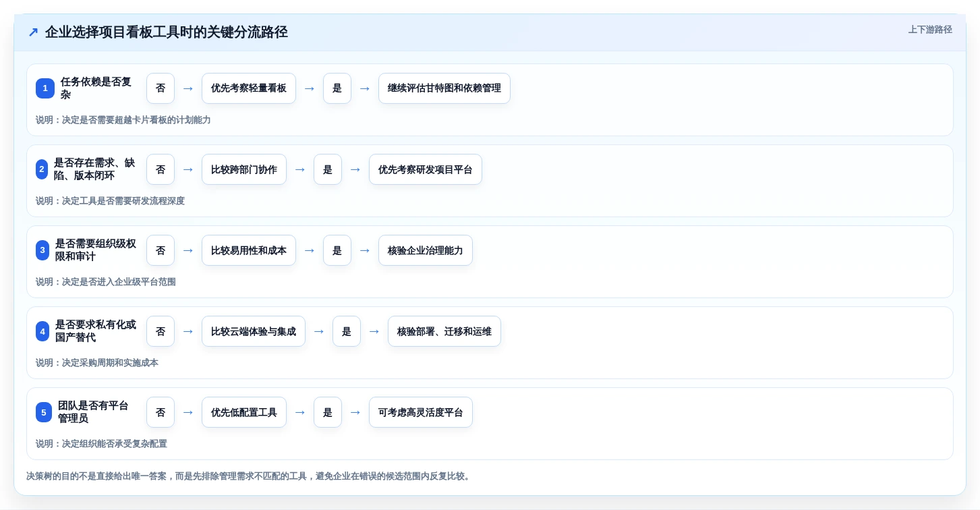Click the question 团队是否有平台管理员
This screenshot has height=510, width=980.
pyautogui.click(x=93, y=412)
